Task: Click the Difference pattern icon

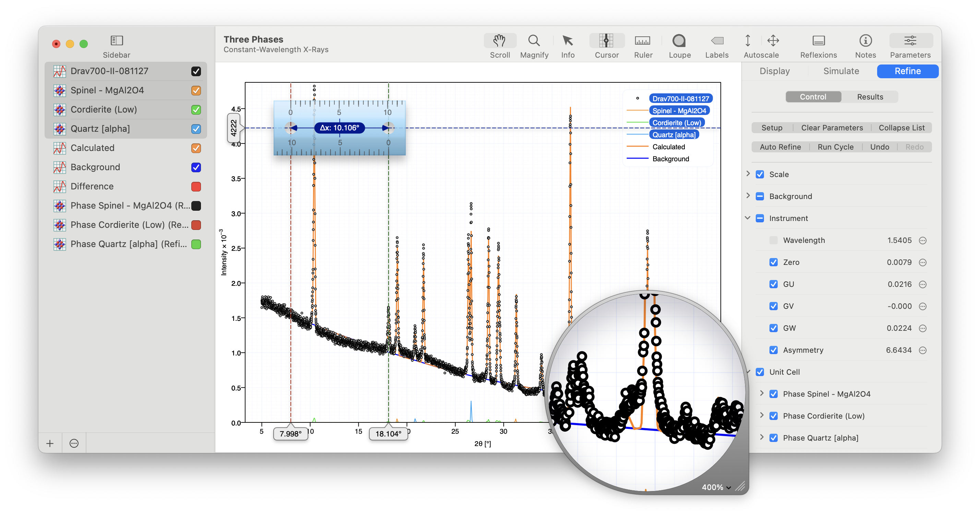Action: 59,186
